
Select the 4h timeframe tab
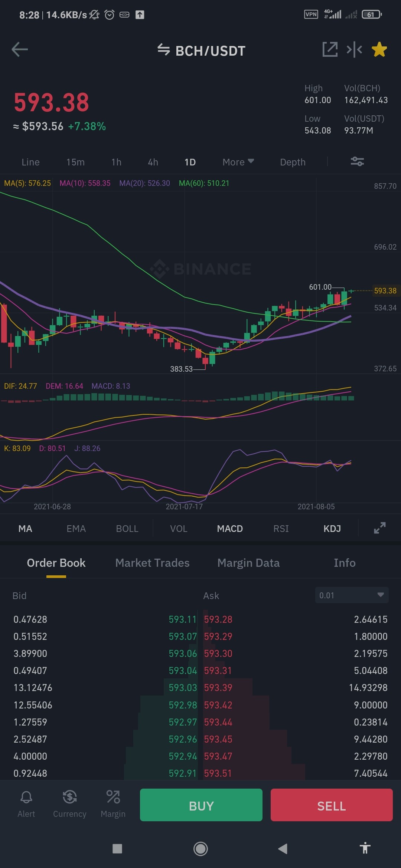coord(153,162)
